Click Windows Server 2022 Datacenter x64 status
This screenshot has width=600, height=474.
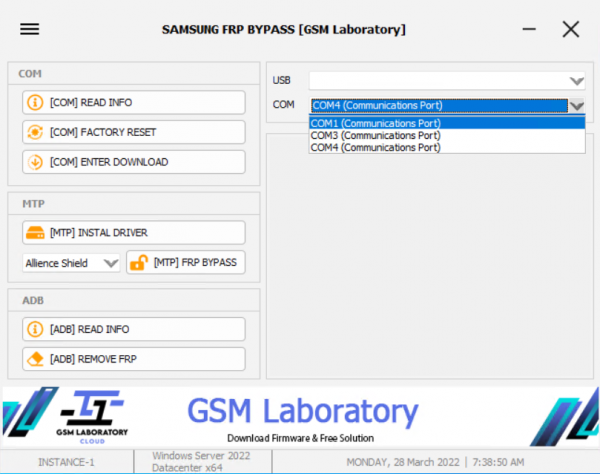coord(201,462)
